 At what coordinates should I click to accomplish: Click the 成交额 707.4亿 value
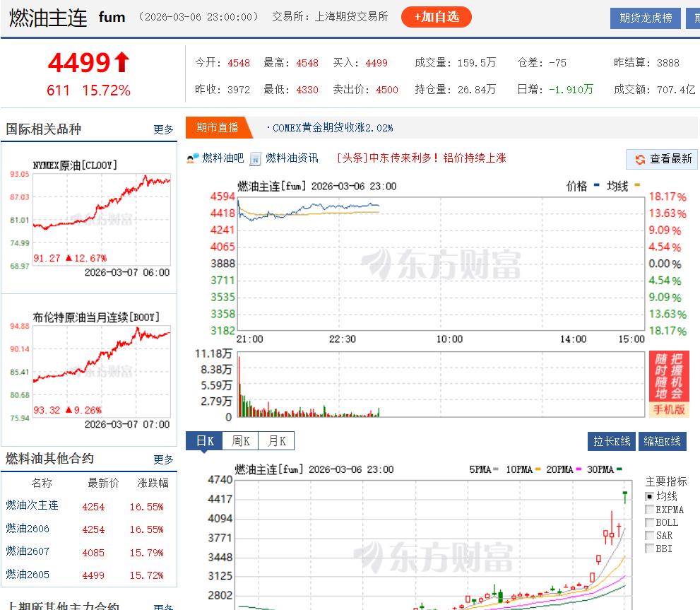coord(676,90)
